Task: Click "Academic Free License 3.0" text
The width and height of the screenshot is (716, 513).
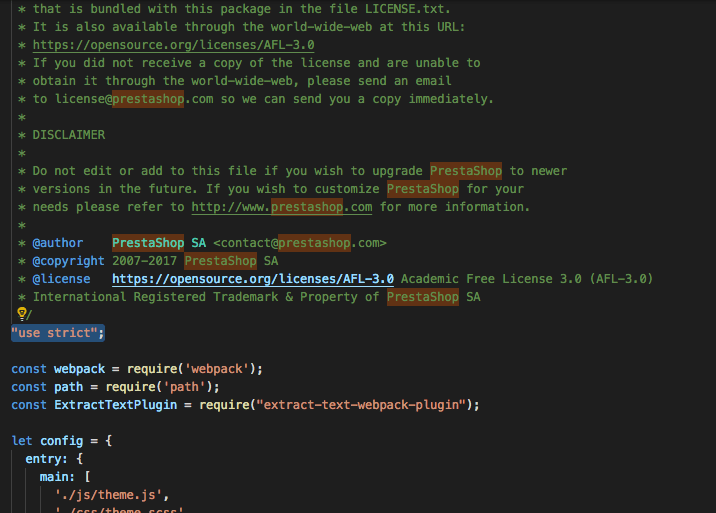Action: [491, 279]
